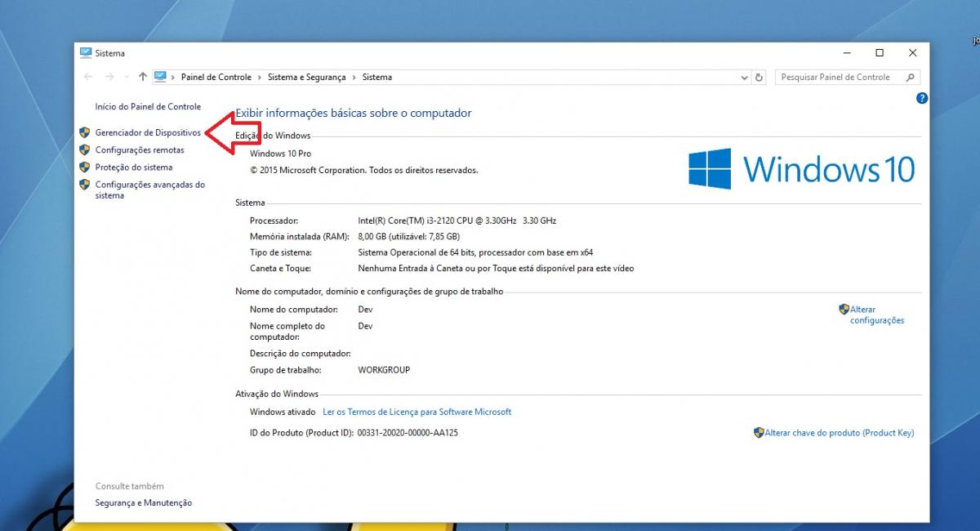Click shield icon beside Alterar chave do produto
This screenshot has width=980, height=531.
(759, 433)
